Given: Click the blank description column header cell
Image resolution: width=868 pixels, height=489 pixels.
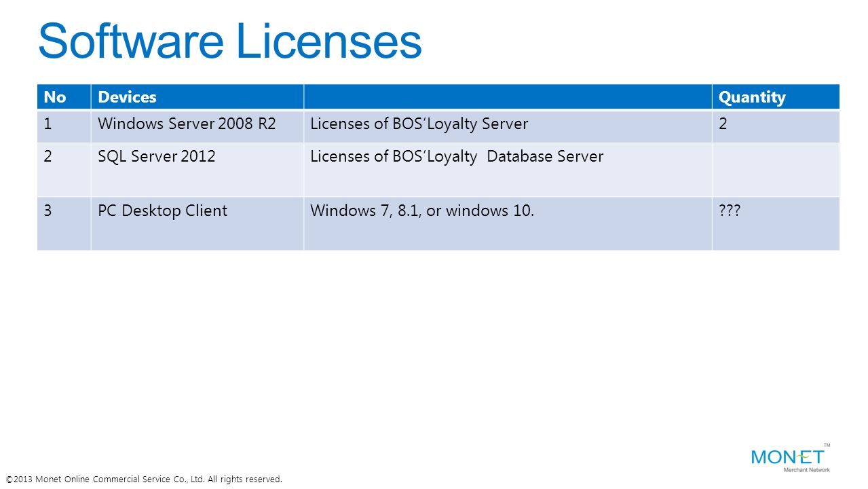Looking at the screenshot, I should (x=508, y=97).
